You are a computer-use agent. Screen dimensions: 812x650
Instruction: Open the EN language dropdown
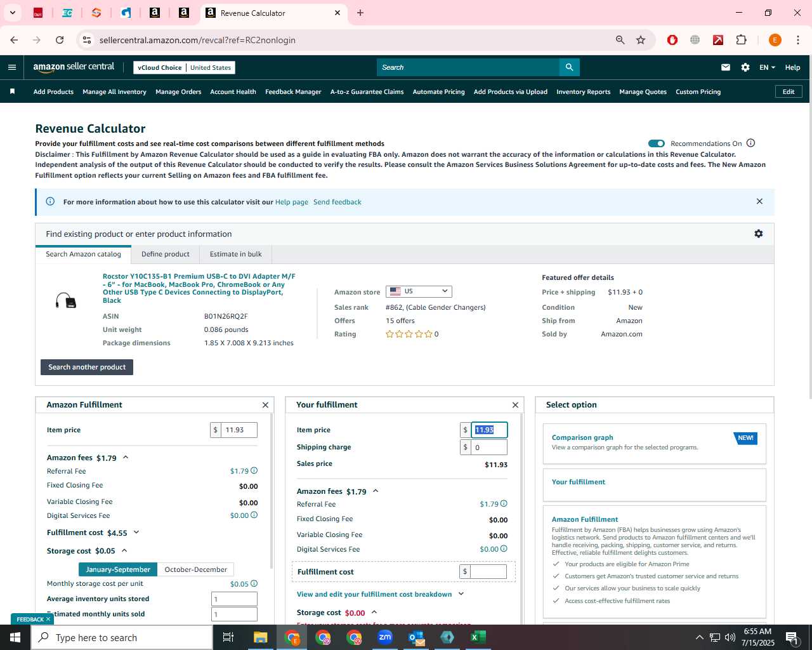[x=767, y=67]
